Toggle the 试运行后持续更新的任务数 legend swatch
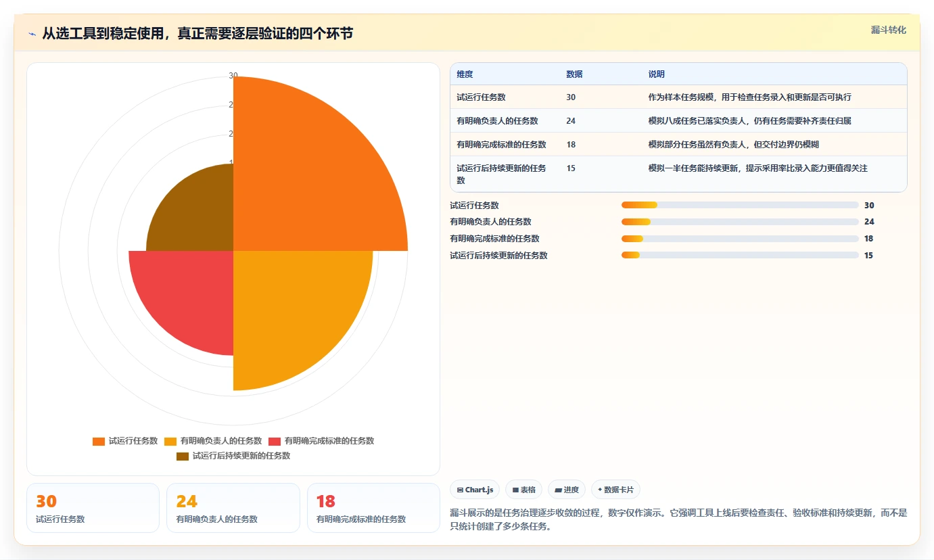This screenshot has height=560, width=934. click(183, 456)
